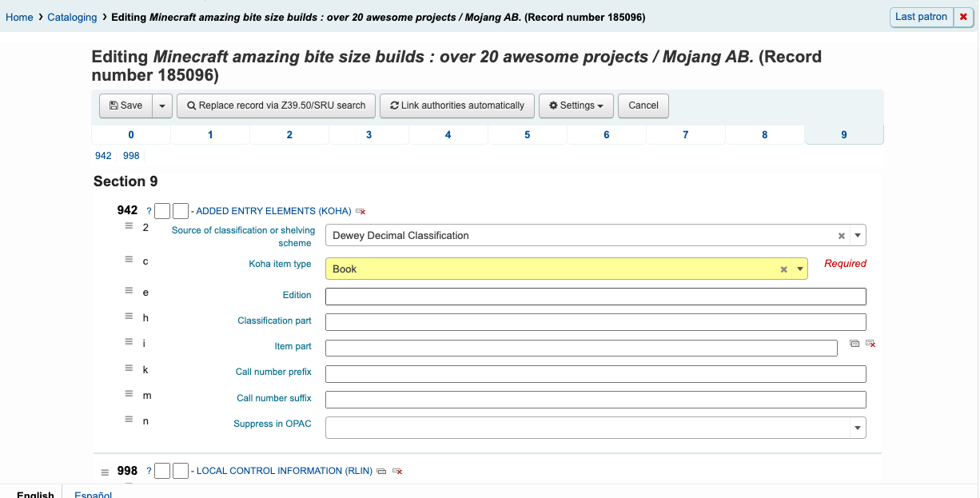Grab the drag handle for subfield e
This screenshot has height=498, width=980.
129,291
